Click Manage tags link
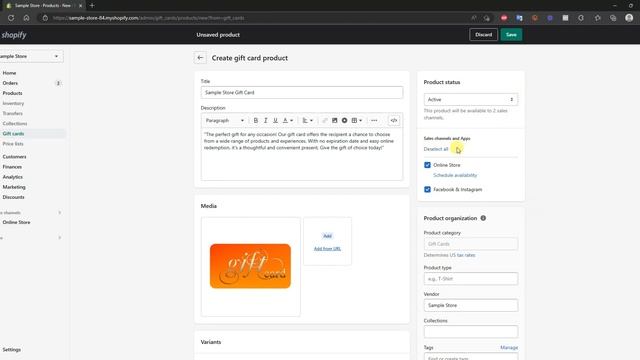Image resolution: width=640 pixels, height=360 pixels. click(x=509, y=347)
